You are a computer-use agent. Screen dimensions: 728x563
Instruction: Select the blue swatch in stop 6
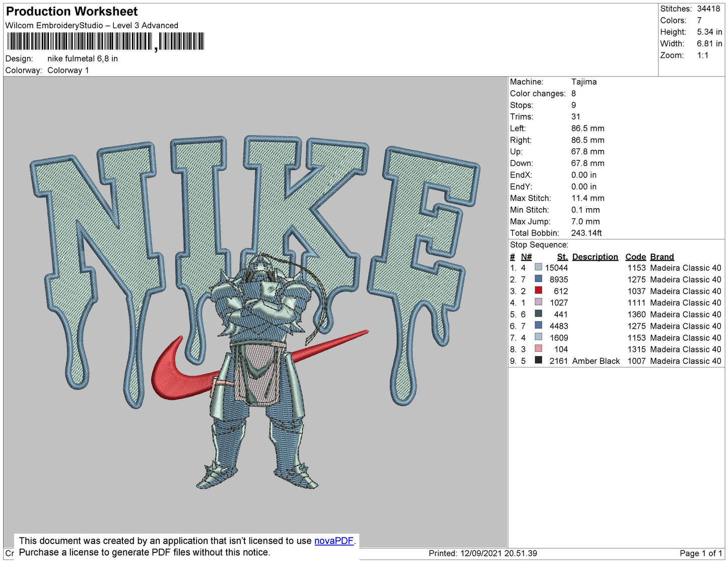[x=538, y=326]
